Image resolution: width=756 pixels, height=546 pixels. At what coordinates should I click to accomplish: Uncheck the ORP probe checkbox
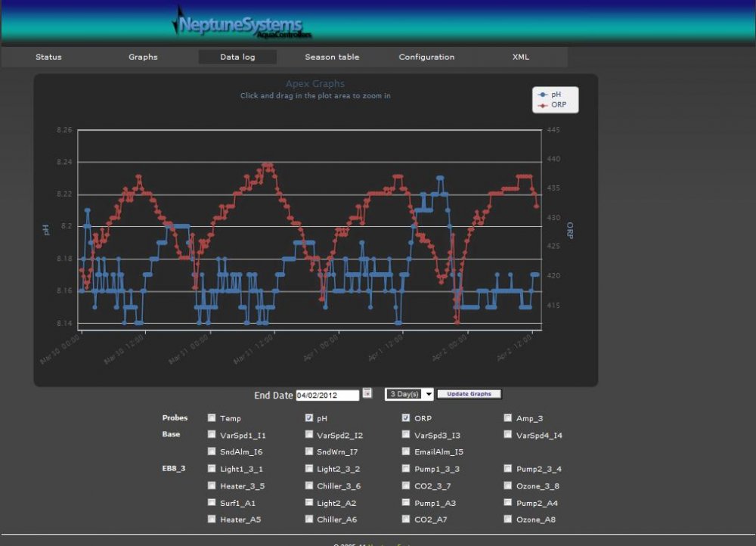coord(406,417)
